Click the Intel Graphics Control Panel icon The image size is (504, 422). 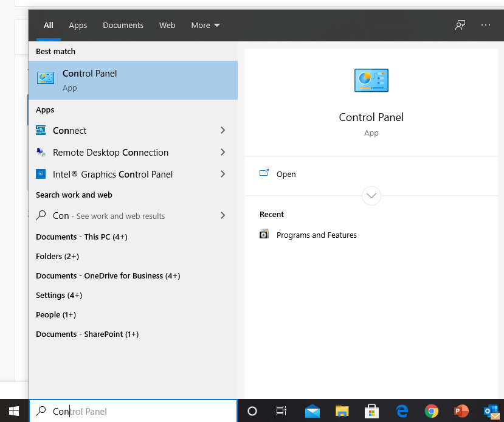tap(41, 174)
